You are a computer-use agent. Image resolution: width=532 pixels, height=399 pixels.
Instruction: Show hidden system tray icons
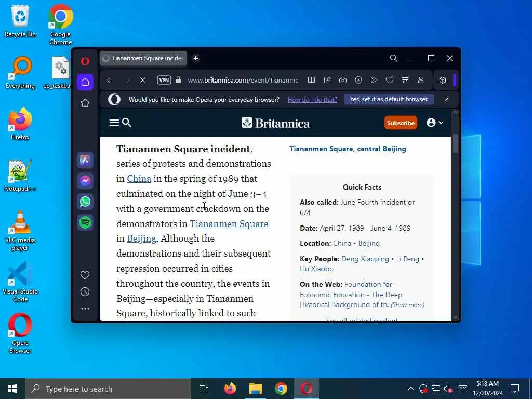411,389
